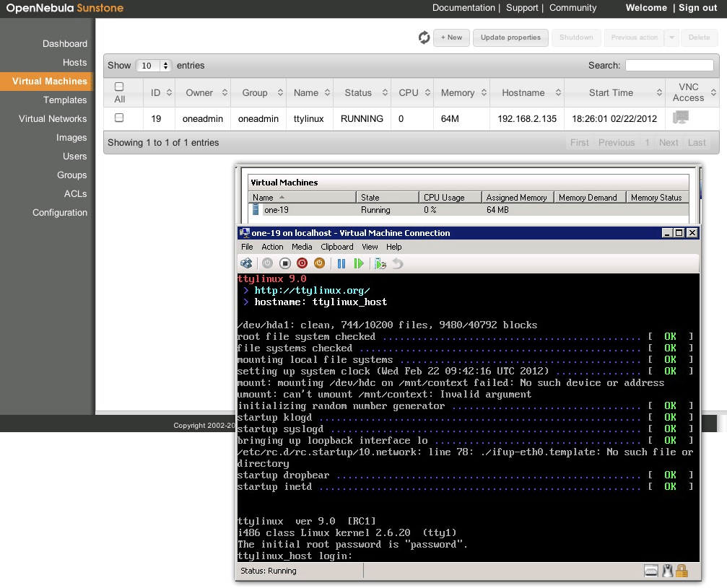727x588 pixels.
Task: Expand the Previous action dropdown arrow
Action: click(671, 38)
